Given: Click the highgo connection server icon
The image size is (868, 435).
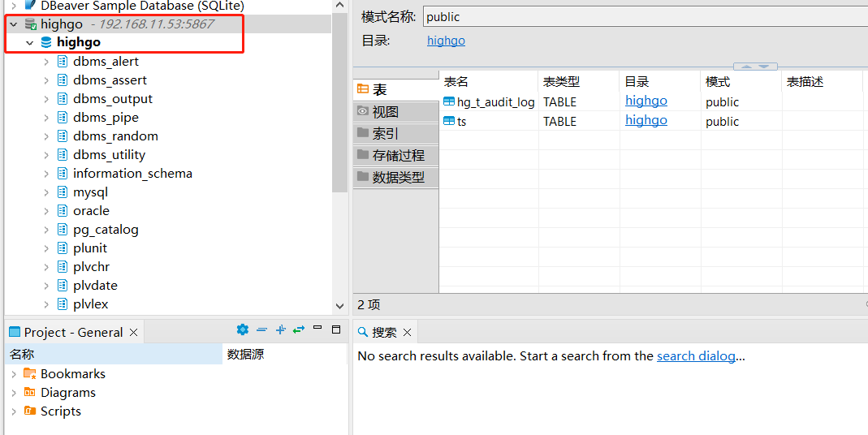Looking at the screenshot, I should [31, 24].
